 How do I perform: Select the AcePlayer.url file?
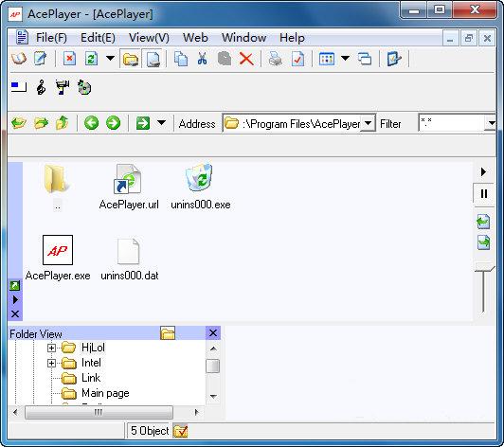tap(129, 187)
